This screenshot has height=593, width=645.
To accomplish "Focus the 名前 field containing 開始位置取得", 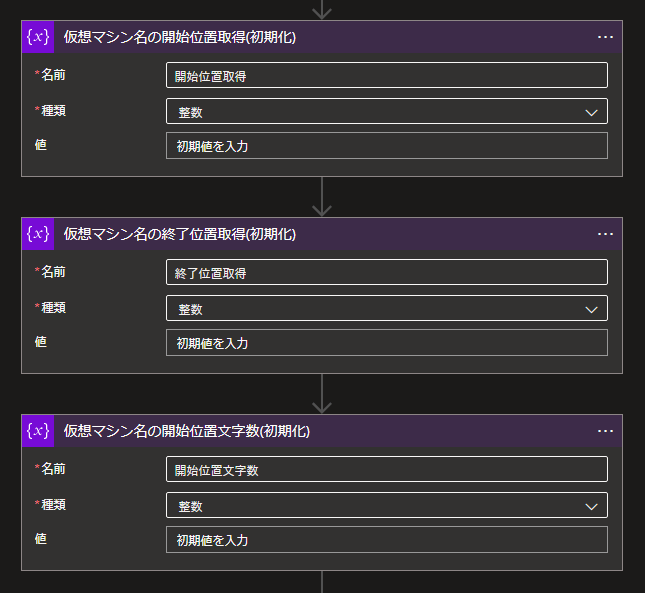I will pos(387,75).
